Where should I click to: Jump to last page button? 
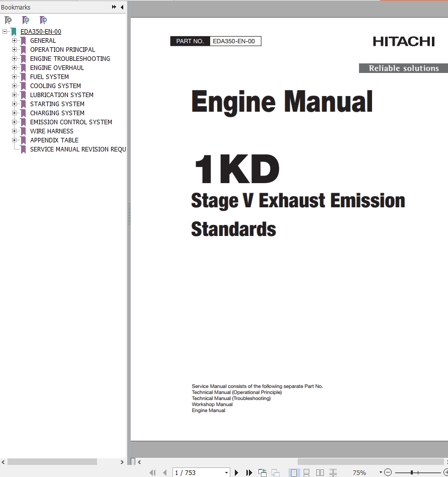click(x=249, y=472)
